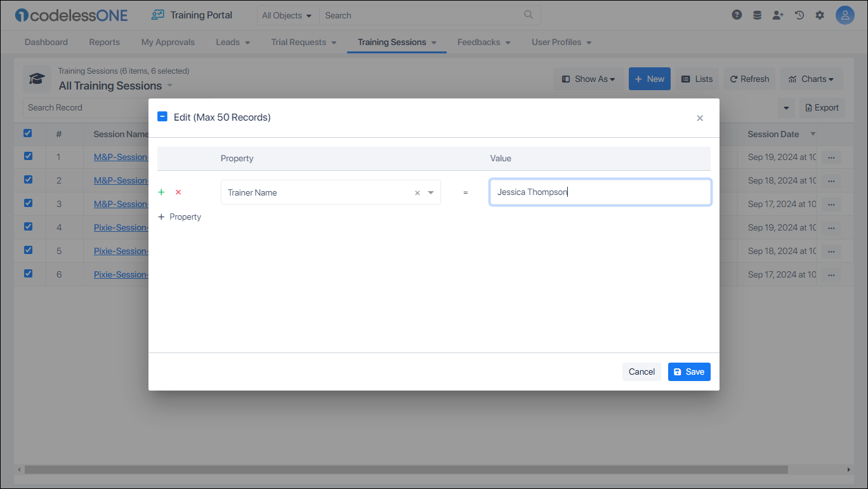
Task: Uncheck the select-all checkbox in the table header
Action: tap(27, 133)
